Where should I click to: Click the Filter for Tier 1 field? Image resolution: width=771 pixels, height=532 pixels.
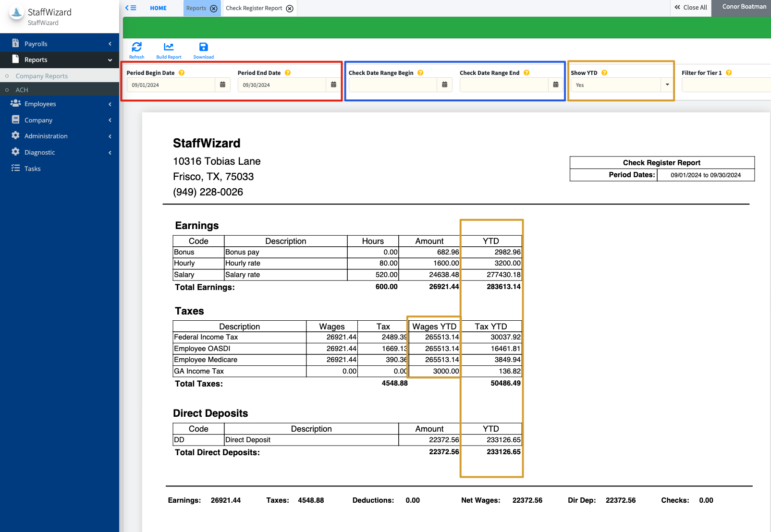(725, 85)
